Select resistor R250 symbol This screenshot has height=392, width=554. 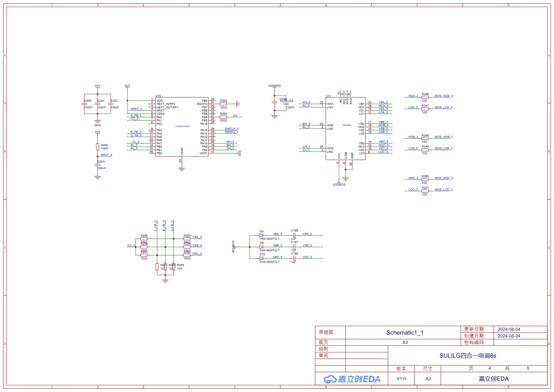(425, 180)
